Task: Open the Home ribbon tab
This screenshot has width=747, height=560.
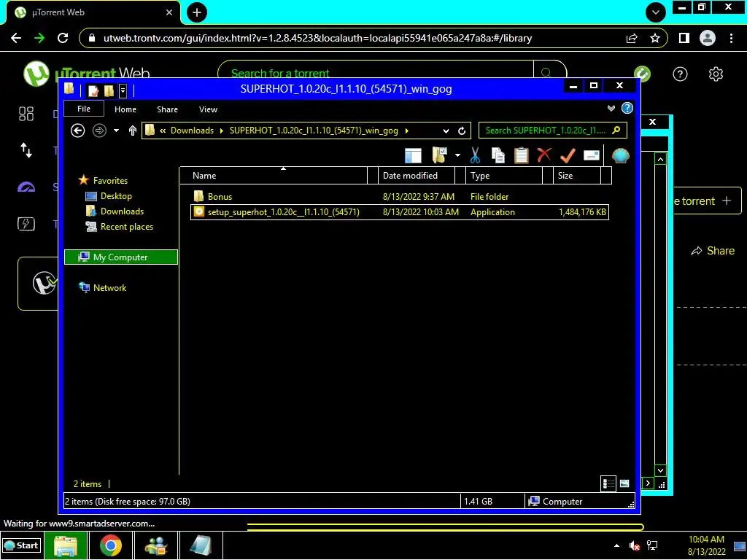Action: (125, 109)
